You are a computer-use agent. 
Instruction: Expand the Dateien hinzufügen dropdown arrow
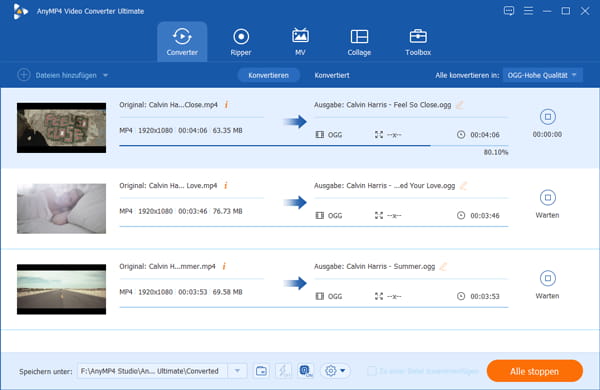(x=106, y=75)
